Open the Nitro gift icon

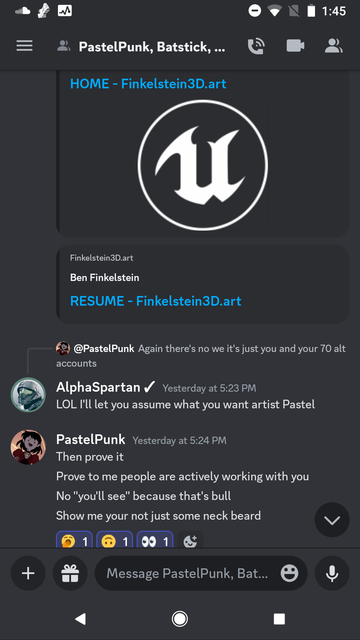point(70,573)
